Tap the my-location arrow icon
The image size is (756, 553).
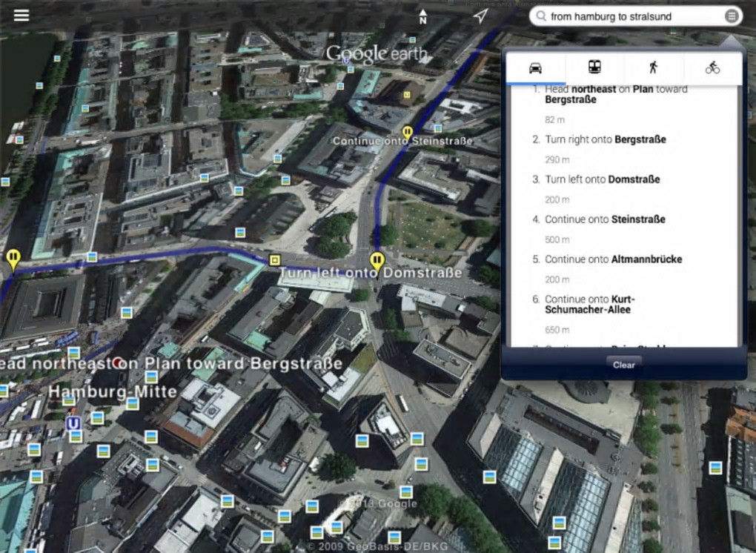click(x=480, y=16)
